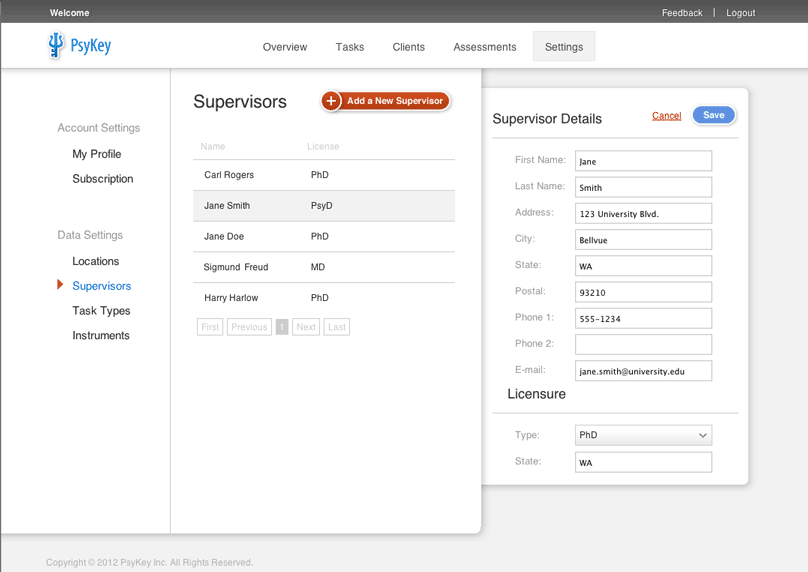Click the plus icon on Add a New Supervisor
The height and width of the screenshot is (572, 808).
pos(331,101)
